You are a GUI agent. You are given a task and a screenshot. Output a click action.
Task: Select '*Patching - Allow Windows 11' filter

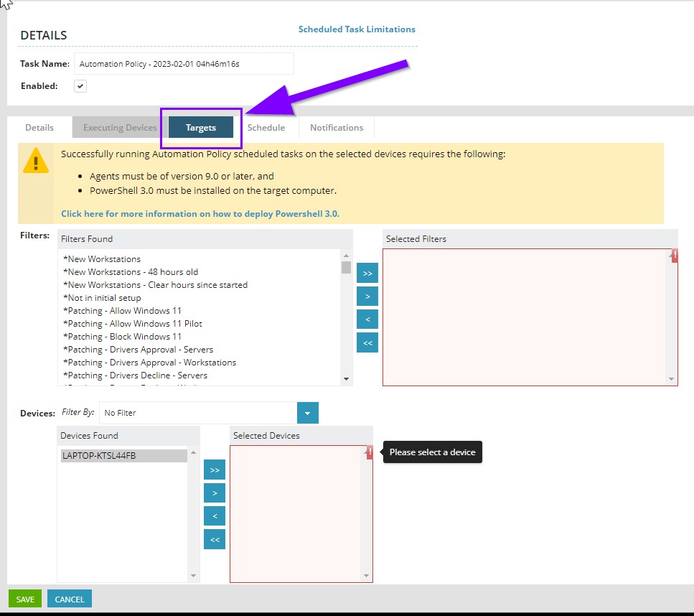[122, 310]
